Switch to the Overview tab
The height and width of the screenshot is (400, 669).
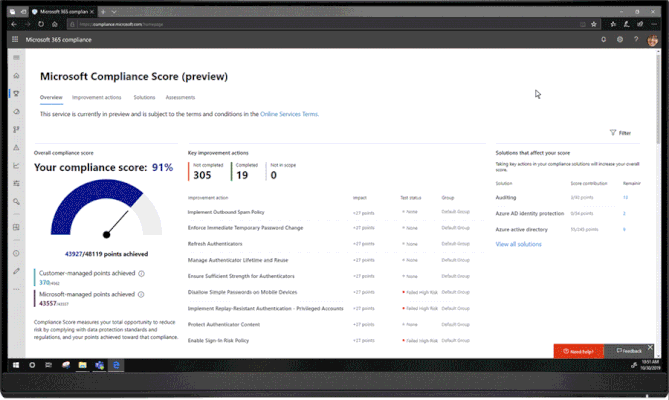point(51,98)
